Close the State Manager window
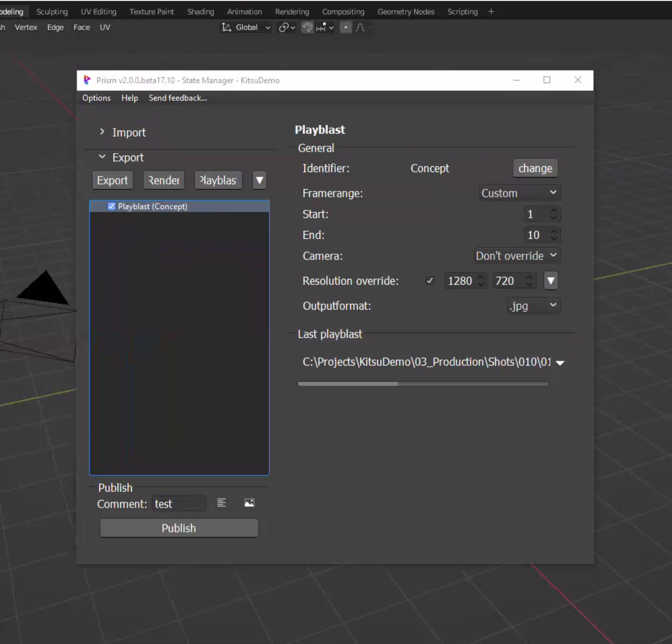This screenshot has width=672, height=644. pyautogui.click(x=578, y=80)
